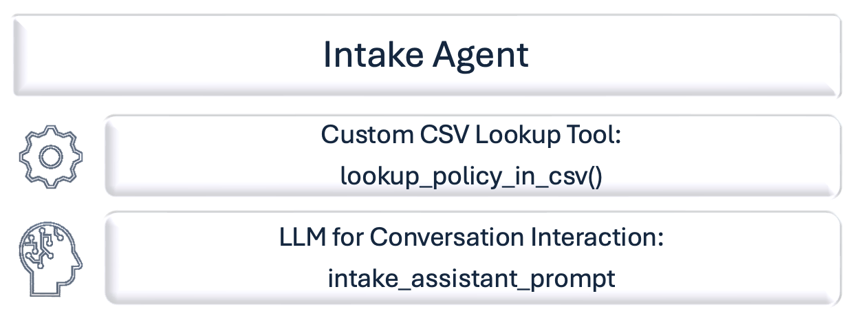868x318 pixels.
Task: Click the gear settings icon
Action: pos(50,157)
